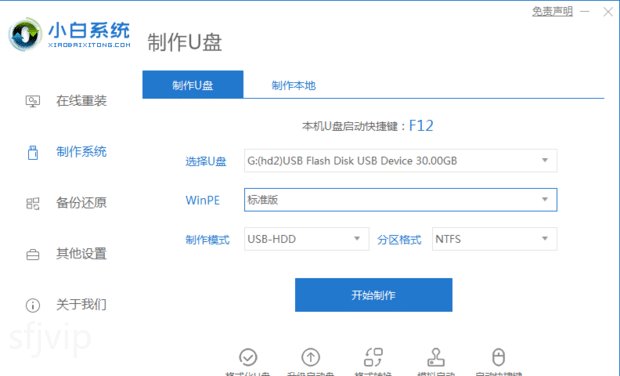This screenshot has width=620, height=376.
Task: Click the monitor icon beside 在线重装
Action: (33, 102)
